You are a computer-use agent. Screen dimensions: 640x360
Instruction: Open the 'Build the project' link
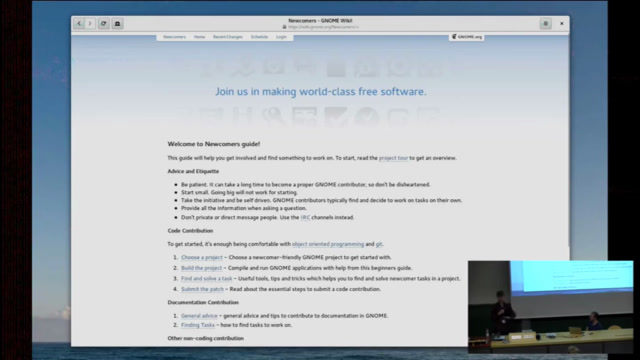point(201,268)
